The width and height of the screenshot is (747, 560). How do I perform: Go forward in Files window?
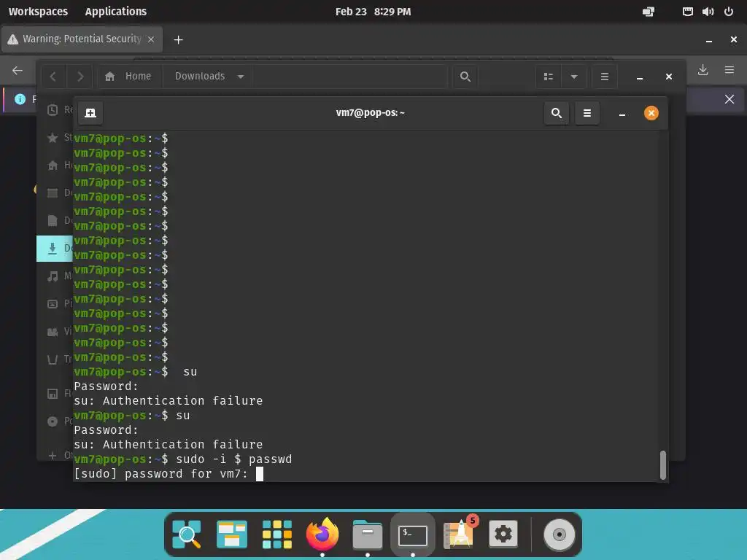point(80,76)
